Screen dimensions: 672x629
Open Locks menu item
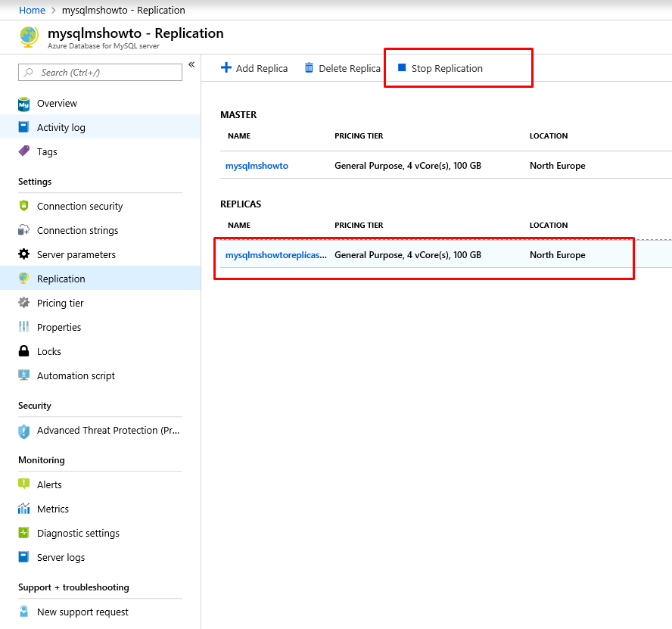tap(101, 351)
